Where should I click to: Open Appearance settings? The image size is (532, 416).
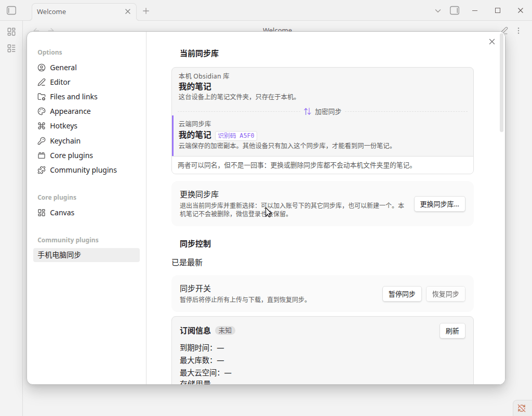coord(86,111)
